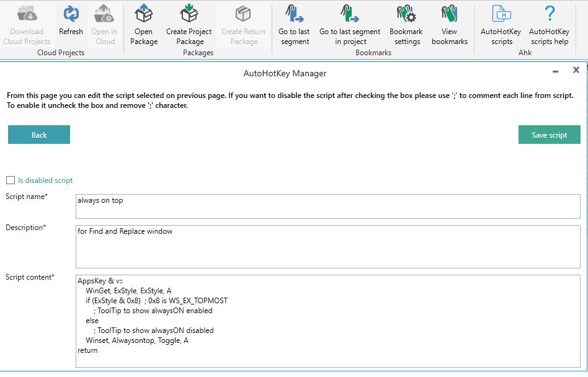Click the Cloud Projects group label
The height and width of the screenshot is (377, 588).
coord(61,53)
